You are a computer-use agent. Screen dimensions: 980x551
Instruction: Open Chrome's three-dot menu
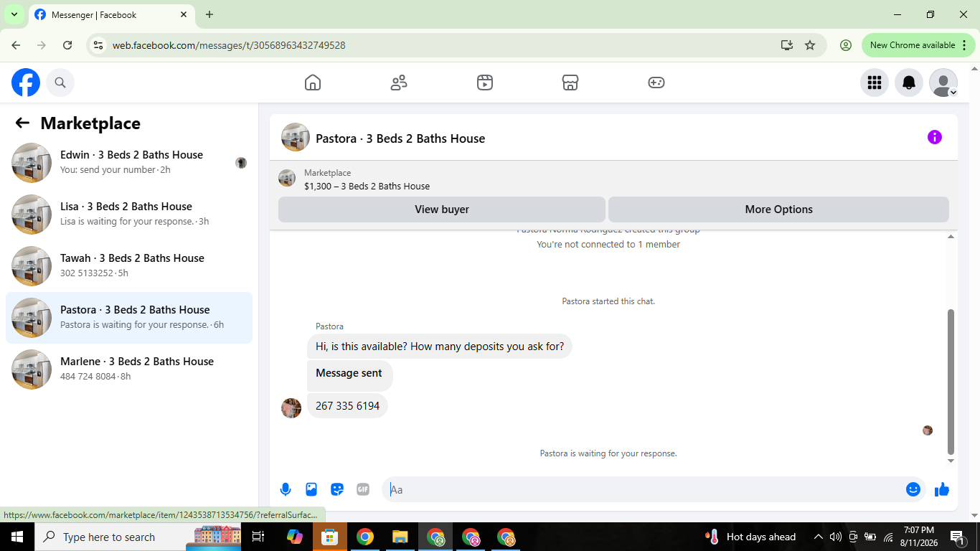(964, 45)
